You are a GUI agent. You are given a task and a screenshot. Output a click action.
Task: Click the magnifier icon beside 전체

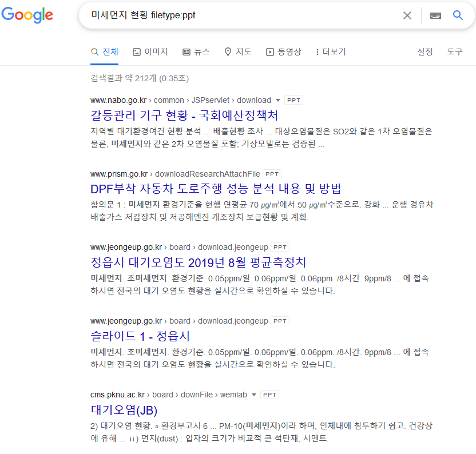point(95,52)
